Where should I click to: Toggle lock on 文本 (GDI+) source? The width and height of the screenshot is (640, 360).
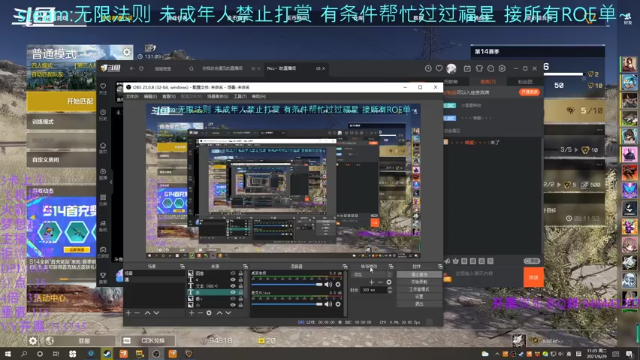[x=240, y=286]
